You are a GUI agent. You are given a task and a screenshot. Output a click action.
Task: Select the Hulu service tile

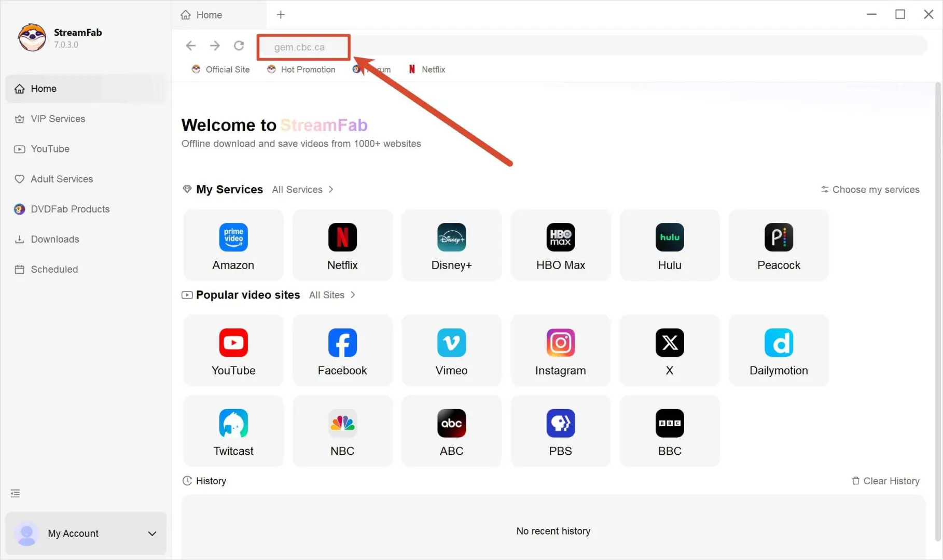click(x=670, y=245)
